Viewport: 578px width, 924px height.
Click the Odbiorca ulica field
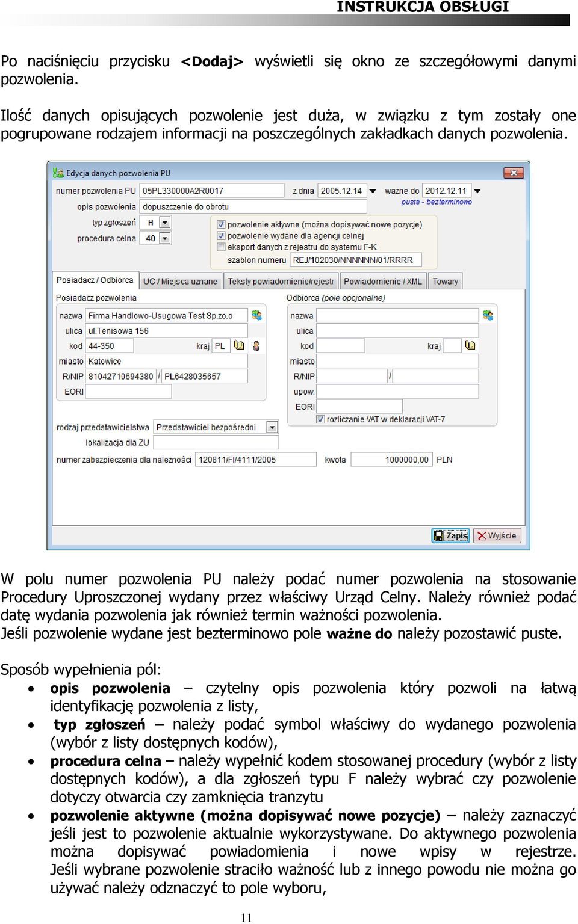(398, 330)
